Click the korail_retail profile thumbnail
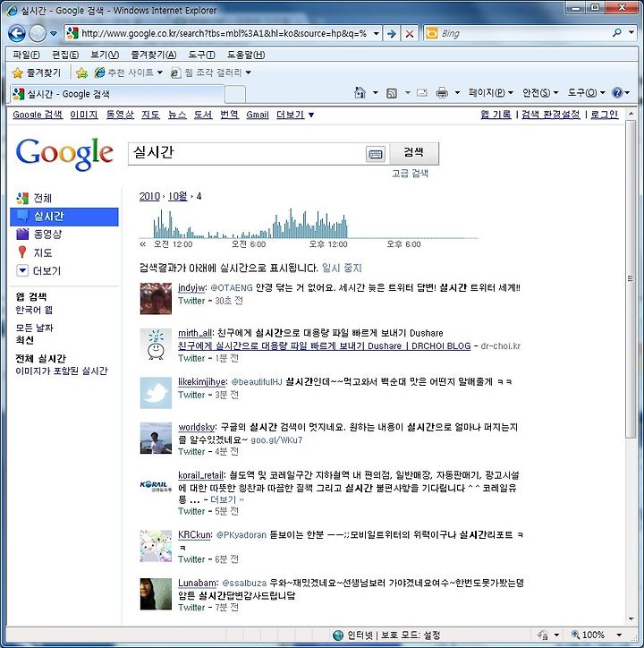 coord(156,485)
